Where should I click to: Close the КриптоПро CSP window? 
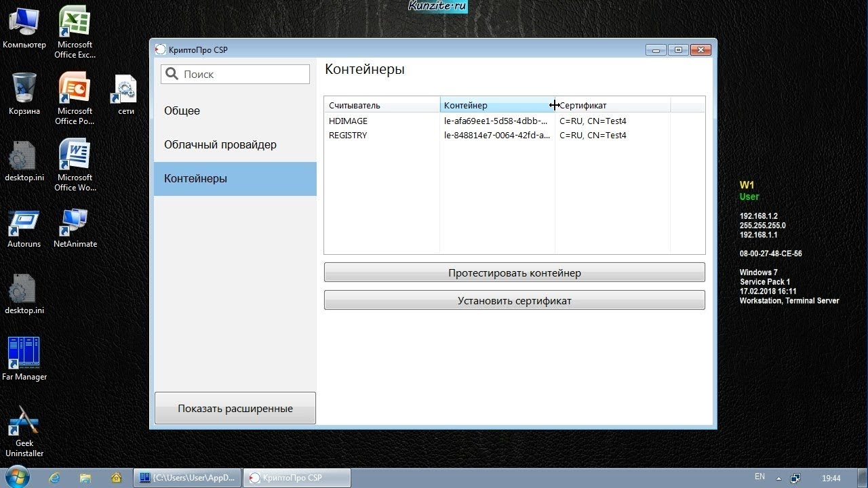[x=701, y=49]
